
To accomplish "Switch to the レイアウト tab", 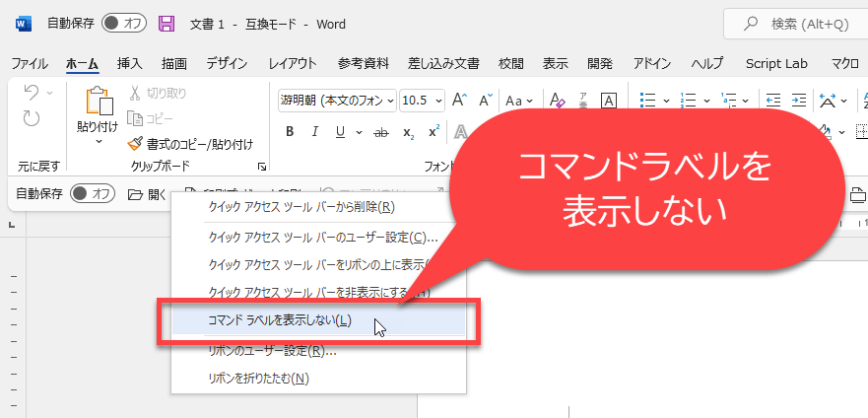I will coord(293,63).
